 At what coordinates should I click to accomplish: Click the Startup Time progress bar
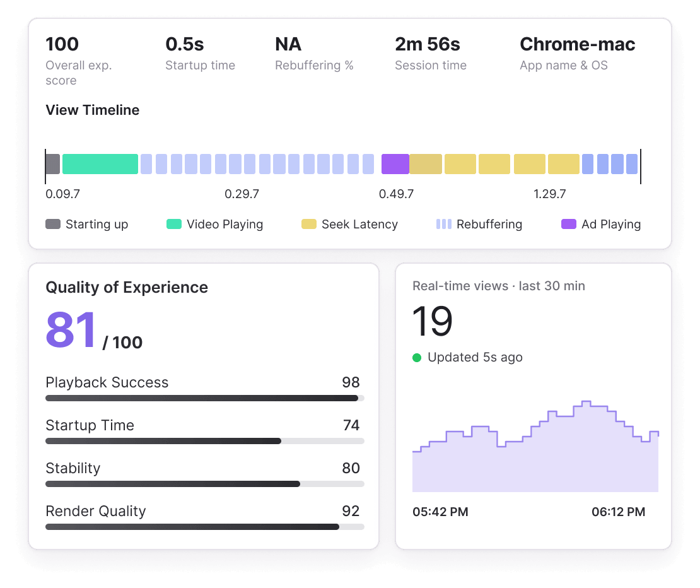[205, 441]
